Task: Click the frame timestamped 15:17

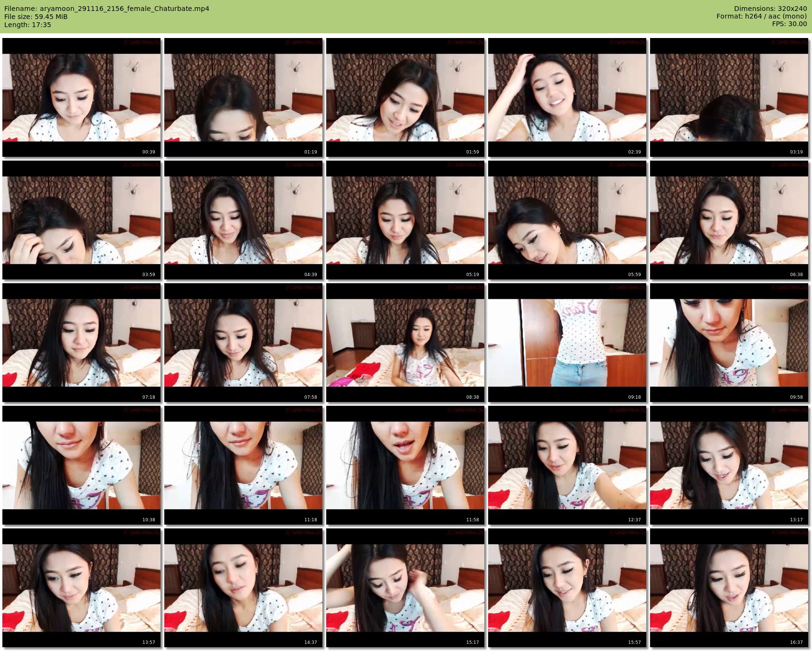Action: (405, 588)
